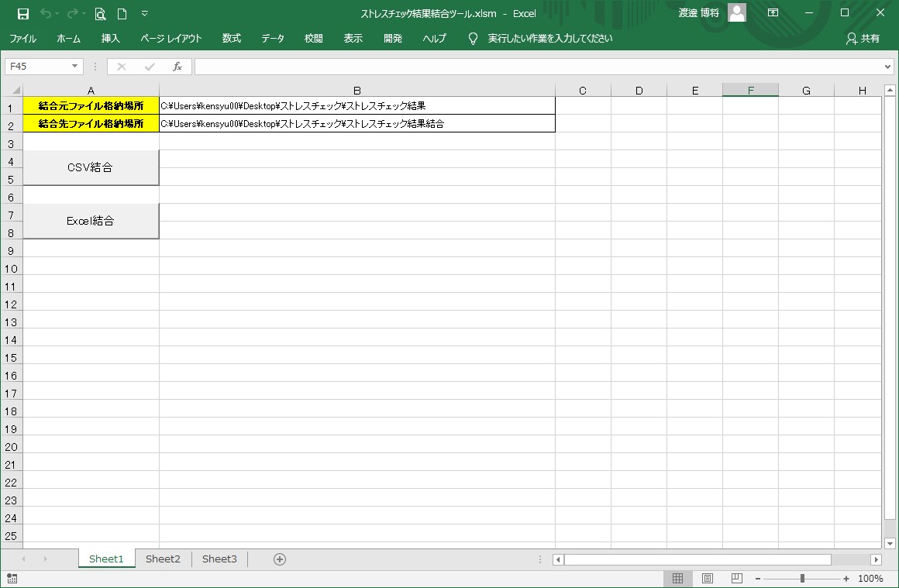Run the CSV結合 macro button
The height and width of the screenshot is (588, 899).
91,167
